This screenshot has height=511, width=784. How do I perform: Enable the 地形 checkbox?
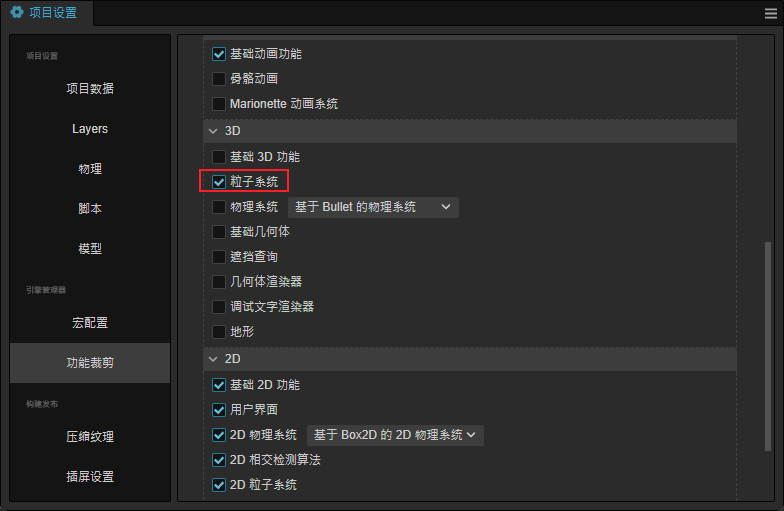pos(218,332)
